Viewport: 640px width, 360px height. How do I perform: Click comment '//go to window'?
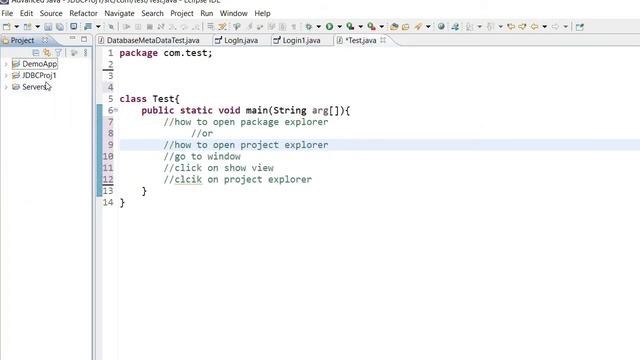(x=202, y=156)
